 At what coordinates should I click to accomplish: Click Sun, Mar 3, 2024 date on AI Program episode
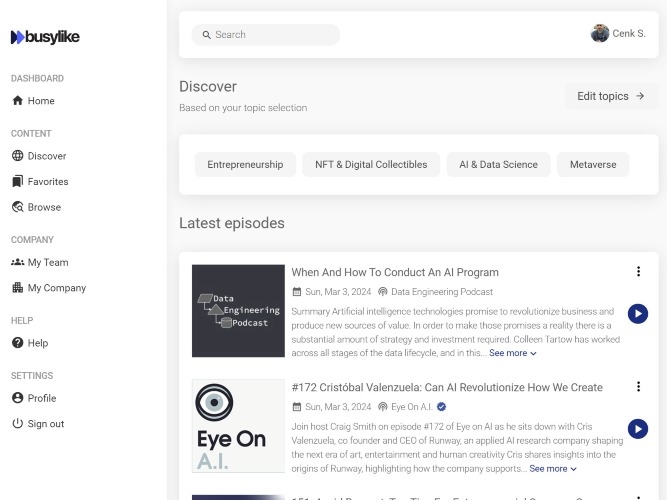click(338, 292)
